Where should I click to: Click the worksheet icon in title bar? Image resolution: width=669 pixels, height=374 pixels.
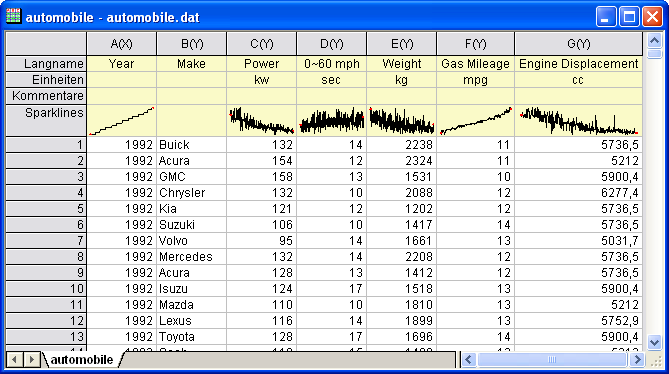pos(13,17)
